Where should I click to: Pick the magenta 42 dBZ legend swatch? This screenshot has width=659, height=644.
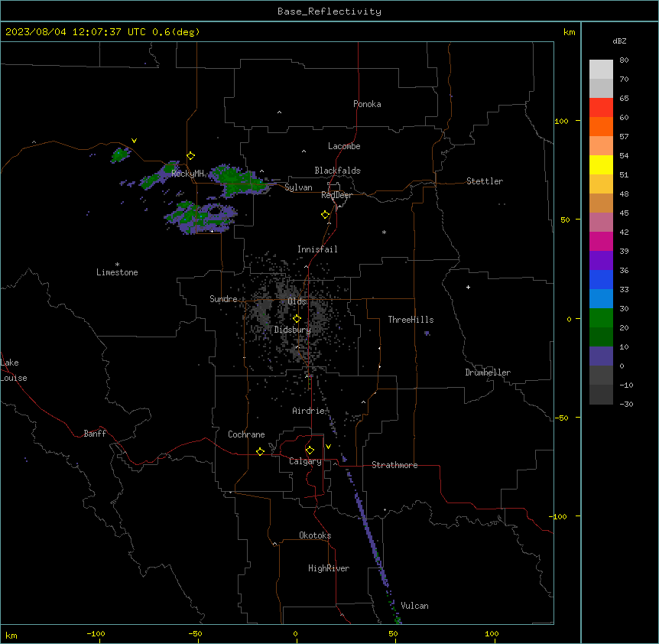tap(601, 241)
